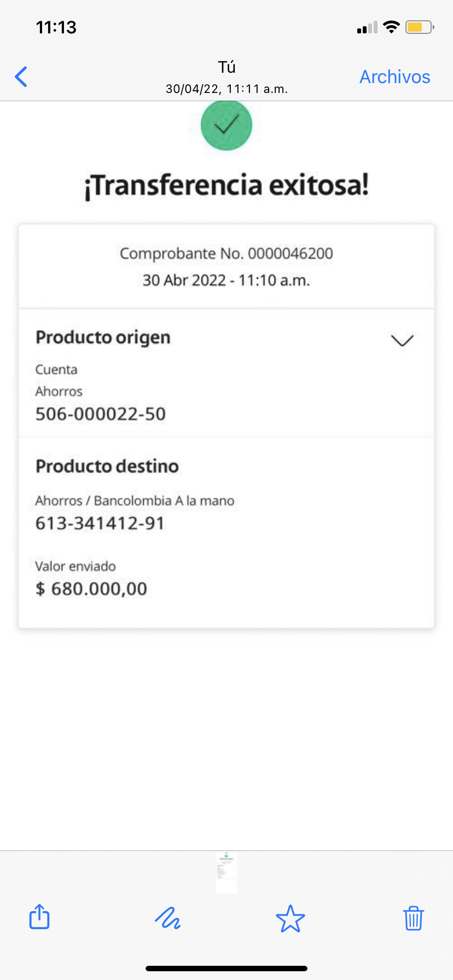Tap the Comprobante No. 0000046200 text

coord(226,254)
